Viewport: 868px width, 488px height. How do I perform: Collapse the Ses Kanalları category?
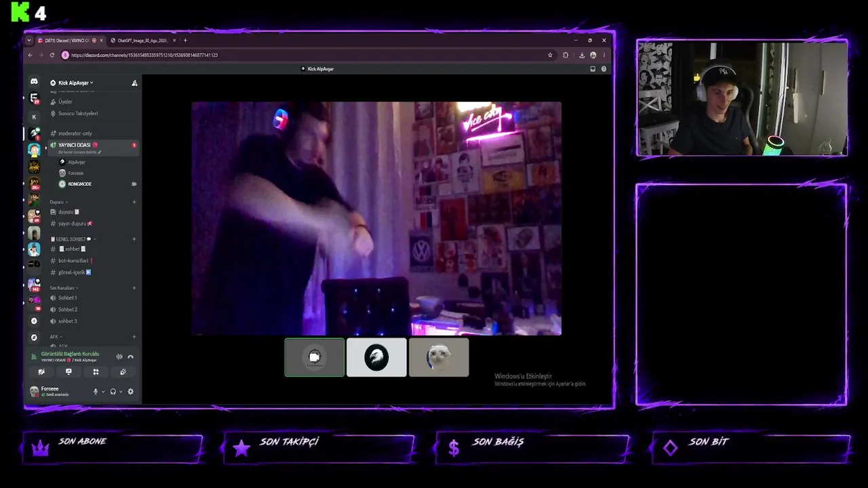point(63,288)
